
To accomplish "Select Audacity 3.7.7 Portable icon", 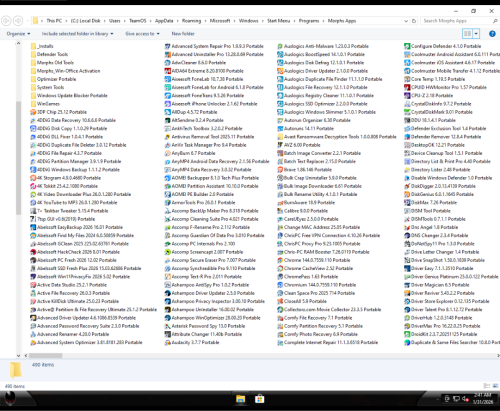I will point(168,342).
